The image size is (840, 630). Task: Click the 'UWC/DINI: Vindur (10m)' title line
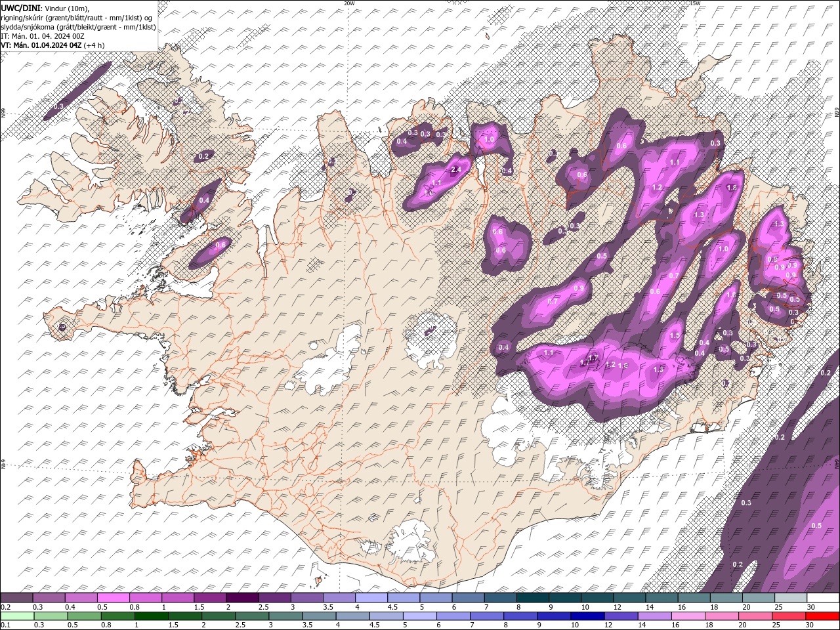[x=45, y=8]
